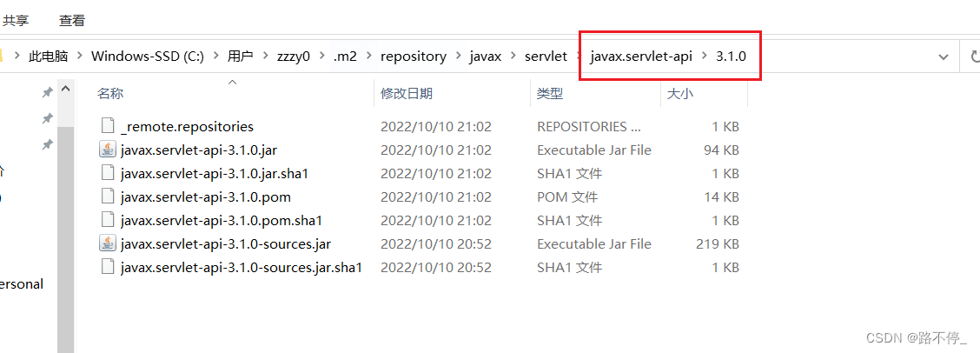Click POM 文件 type cell
980x353 pixels.
point(566,197)
